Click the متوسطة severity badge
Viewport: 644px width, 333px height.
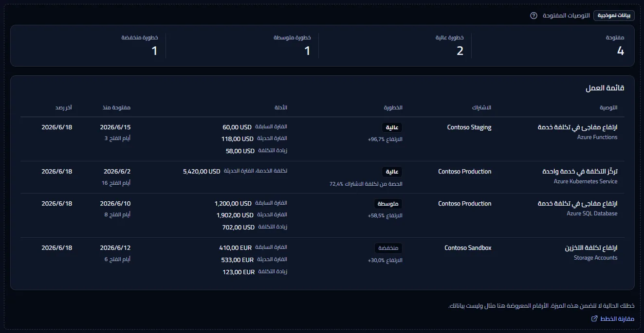coord(388,204)
